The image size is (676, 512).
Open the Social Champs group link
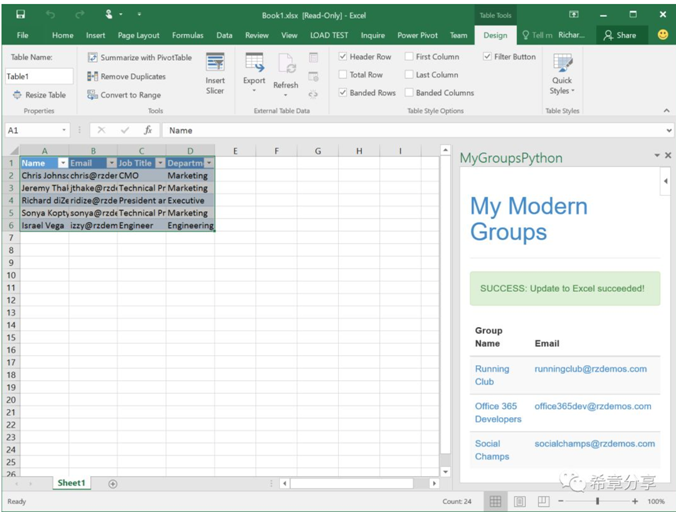coord(492,450)
